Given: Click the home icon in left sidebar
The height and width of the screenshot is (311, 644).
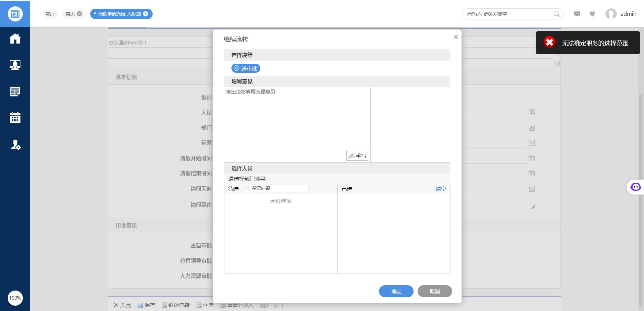Looking at the screenshot, I should coord(15,39).
